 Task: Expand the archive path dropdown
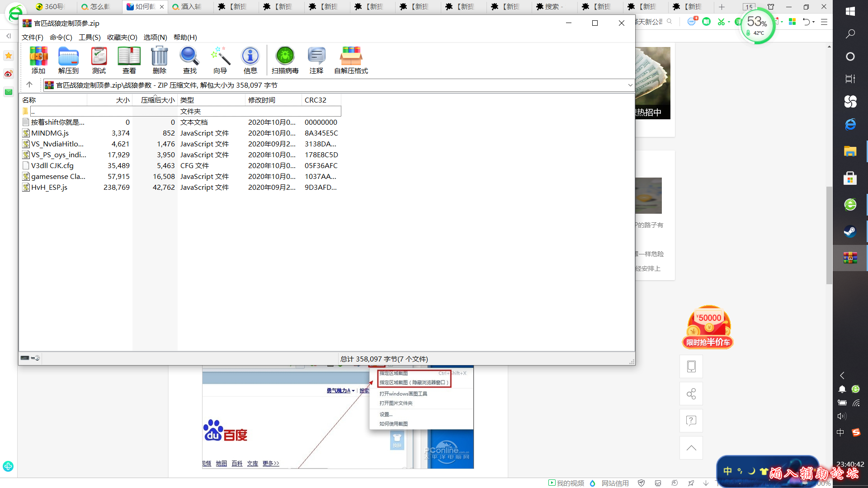(x=630, y=85)
